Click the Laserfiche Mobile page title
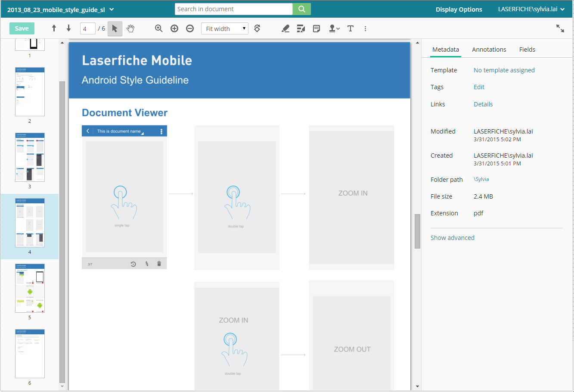This screenshot has height=392, width=574. tap(137, 60)
